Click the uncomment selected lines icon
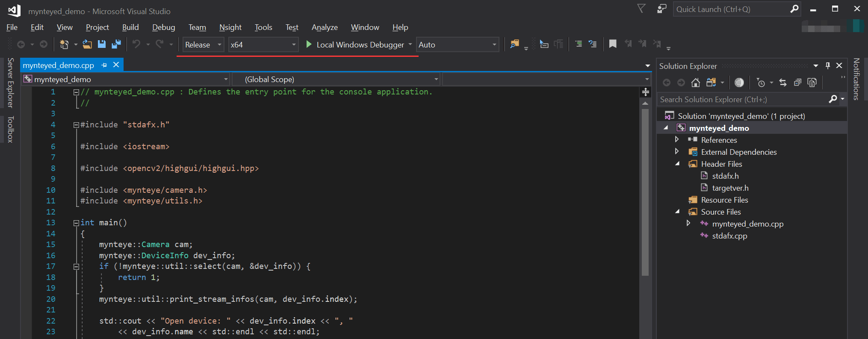The height and width of the screenshot is (339, 868). click(x=593, y=44)
